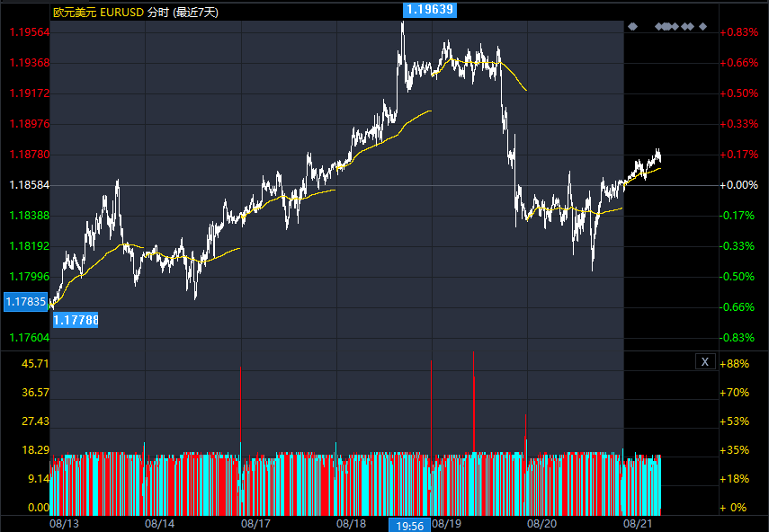
Task: Click the +0.33% percentage label
Action: click(739, 124)
